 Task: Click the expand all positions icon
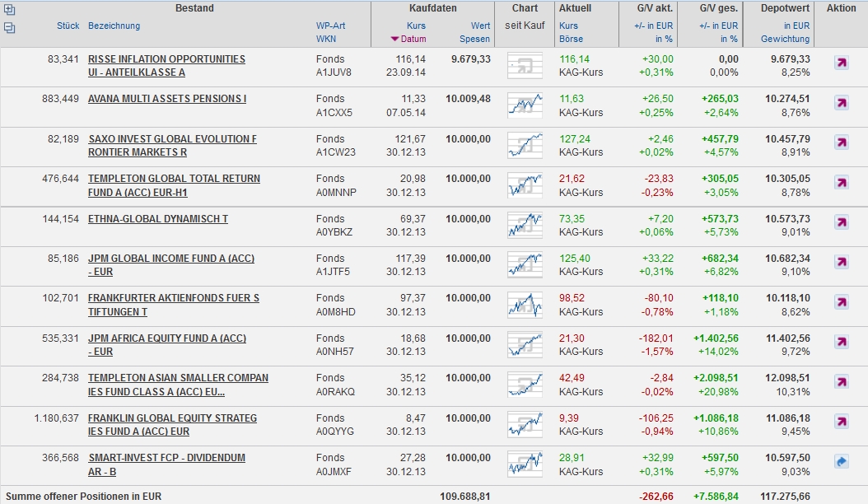click(x=9, y=11)
